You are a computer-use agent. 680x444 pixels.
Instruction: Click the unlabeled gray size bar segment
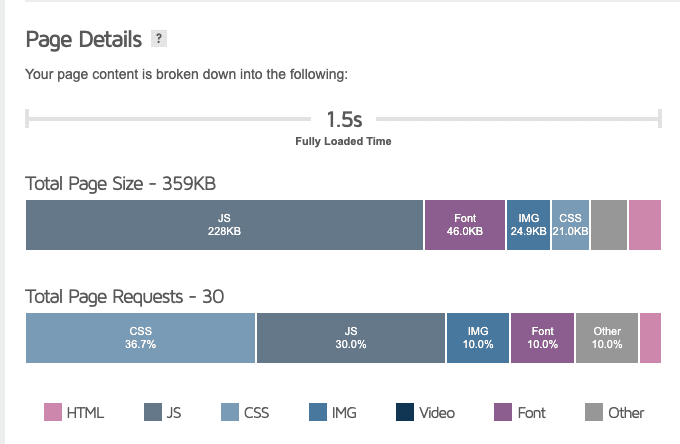pos(609,225)
